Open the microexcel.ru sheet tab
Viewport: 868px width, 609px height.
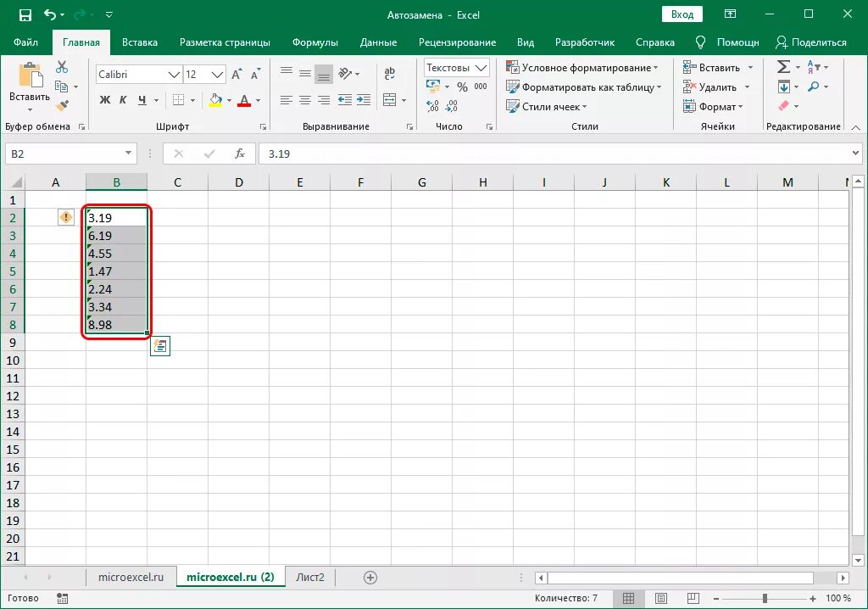131,577
